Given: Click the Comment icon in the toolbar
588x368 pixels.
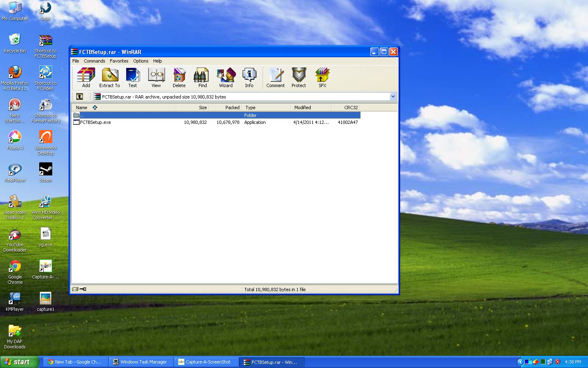Looking at the screenshot, I should (x=275, y=78).
